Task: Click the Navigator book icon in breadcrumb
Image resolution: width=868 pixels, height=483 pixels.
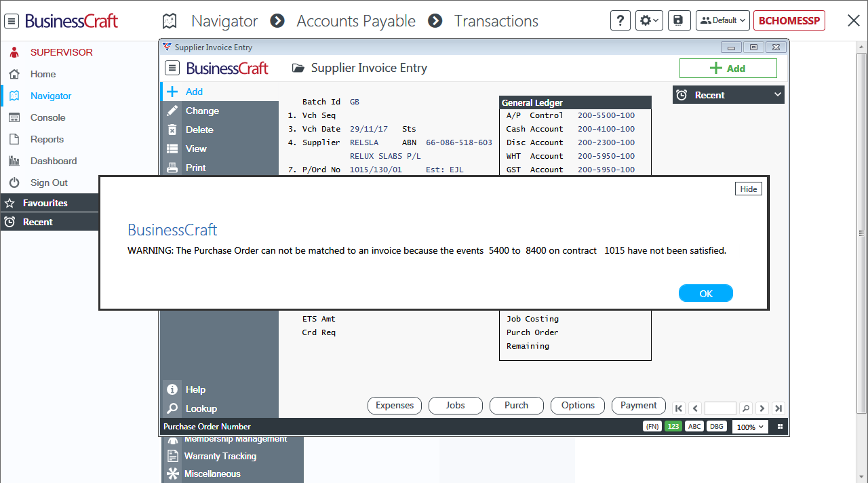Action: tap(170, 21)
